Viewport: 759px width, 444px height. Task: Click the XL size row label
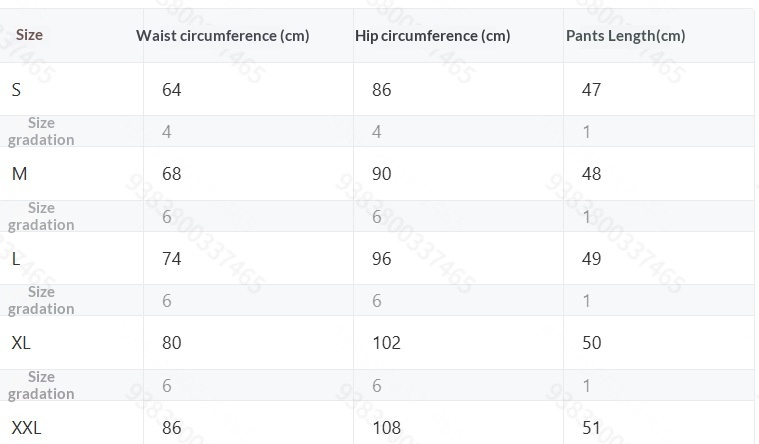tap(21, 343)
